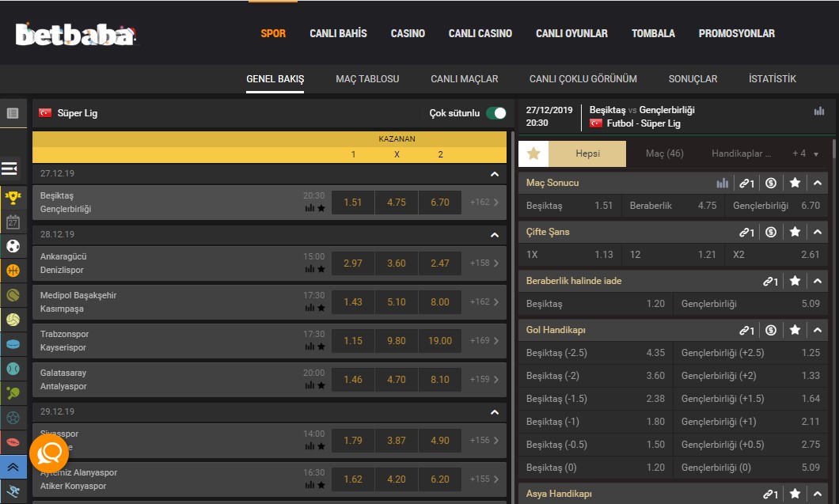Pick draw odds 3.60 for Ankaragücü Denizlispor
Viewport: 839px width, 504px height.
pos(397,263)
